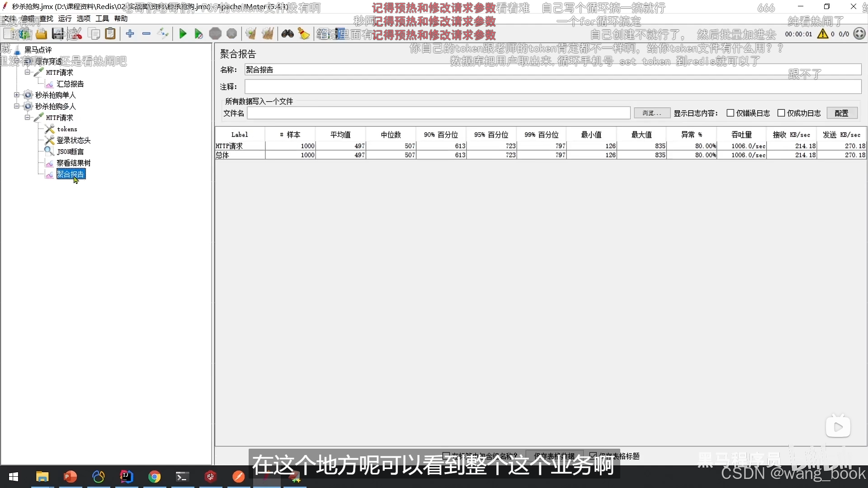
Task: Click the HTTP请求 row in results table
Action: (x=541, y=146)
